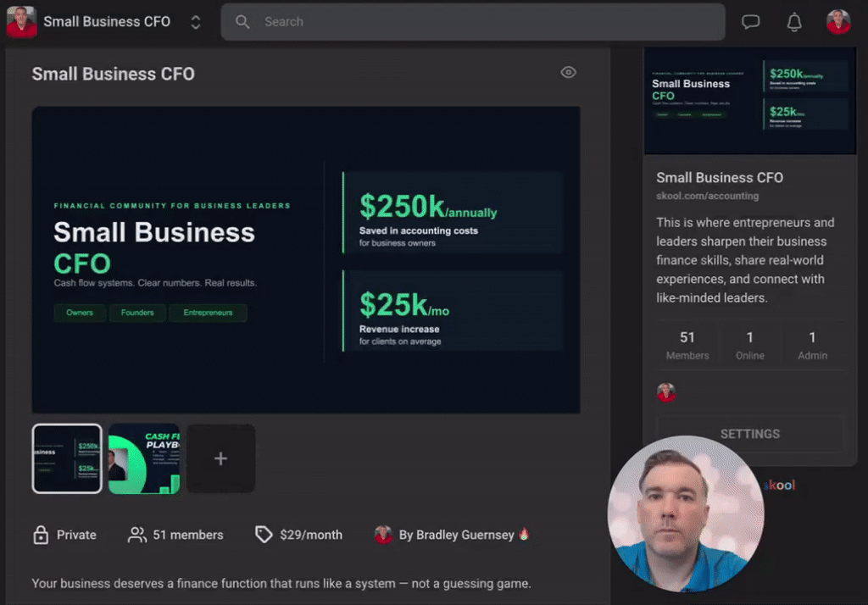
Task: Click the skool logo link
Action: [x=780, y=486]
